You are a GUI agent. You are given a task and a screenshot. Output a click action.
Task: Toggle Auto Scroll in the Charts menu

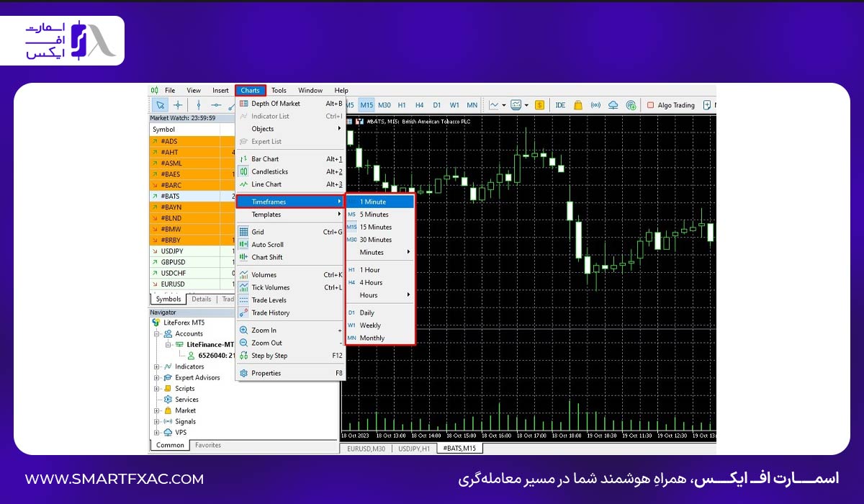[x=290, y=245]
